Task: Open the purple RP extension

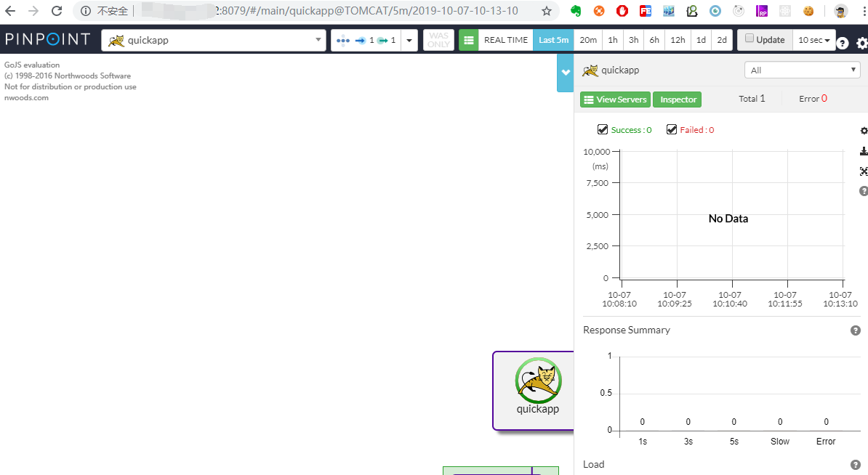Action: click(762, 10)
